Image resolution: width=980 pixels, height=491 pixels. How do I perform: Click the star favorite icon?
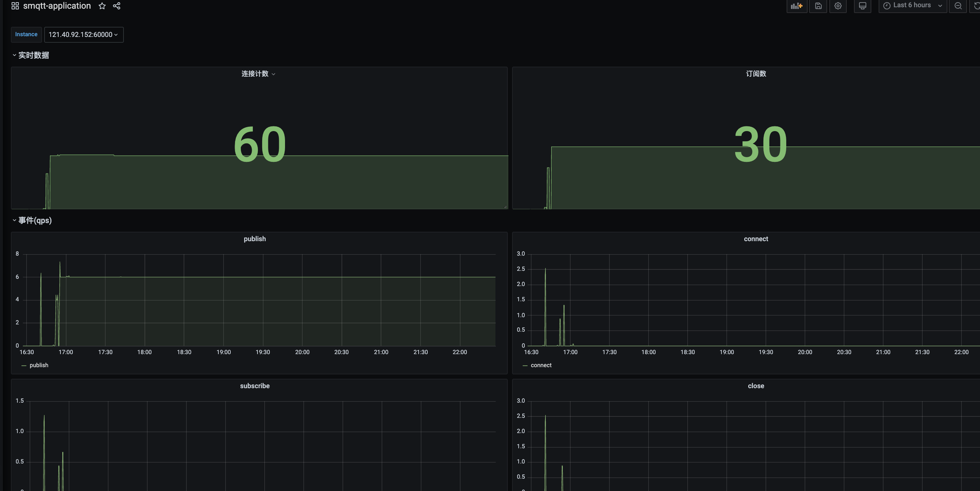click(102, 6)
